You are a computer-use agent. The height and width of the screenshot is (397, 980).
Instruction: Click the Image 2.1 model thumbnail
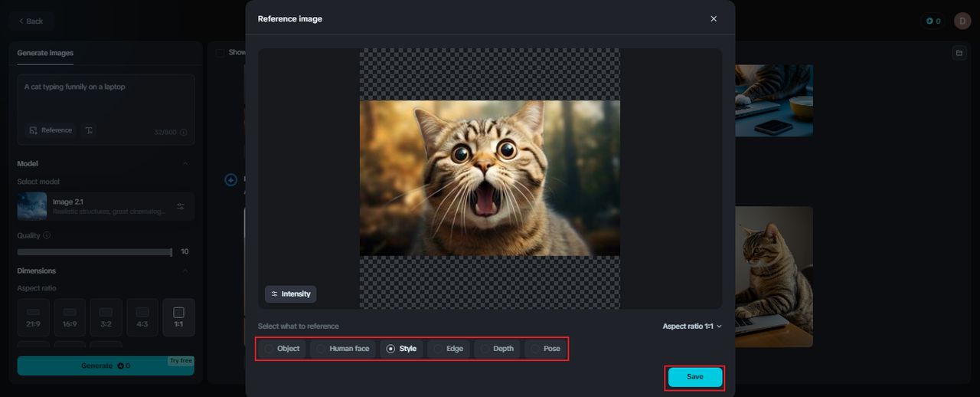coord(32,206)
